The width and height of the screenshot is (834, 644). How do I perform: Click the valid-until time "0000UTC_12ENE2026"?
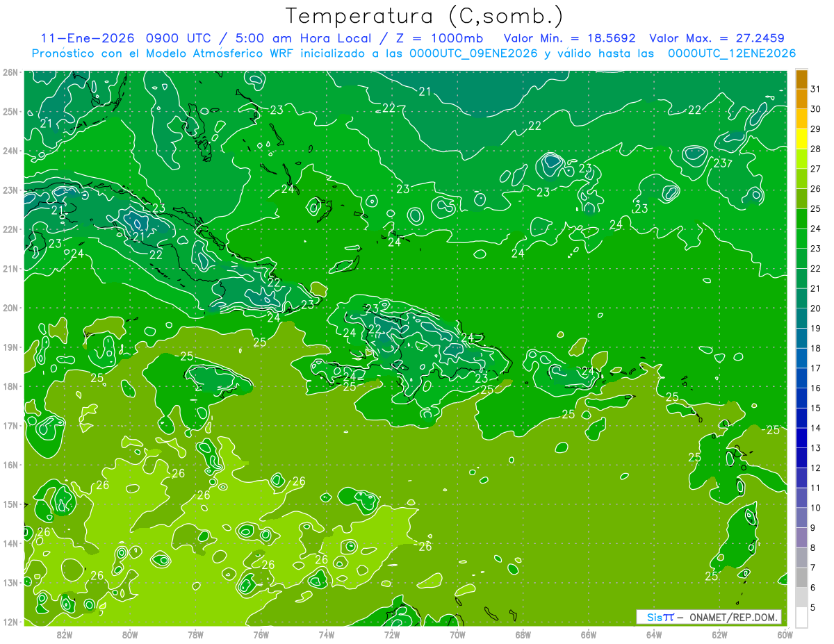731,53
